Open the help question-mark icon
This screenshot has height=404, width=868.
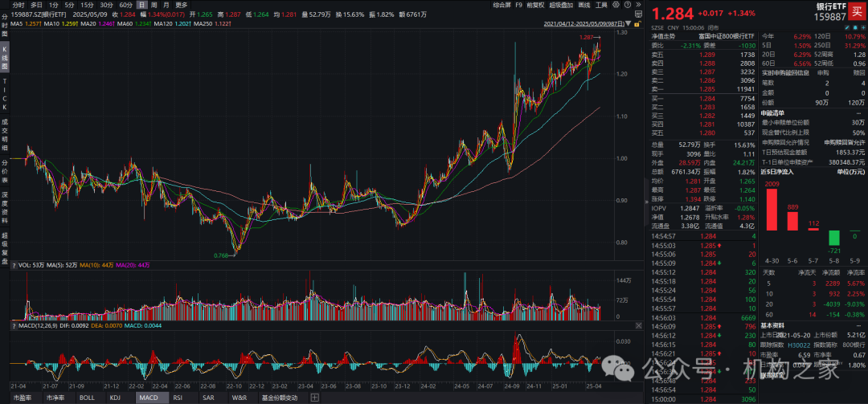tap(627, 5)
